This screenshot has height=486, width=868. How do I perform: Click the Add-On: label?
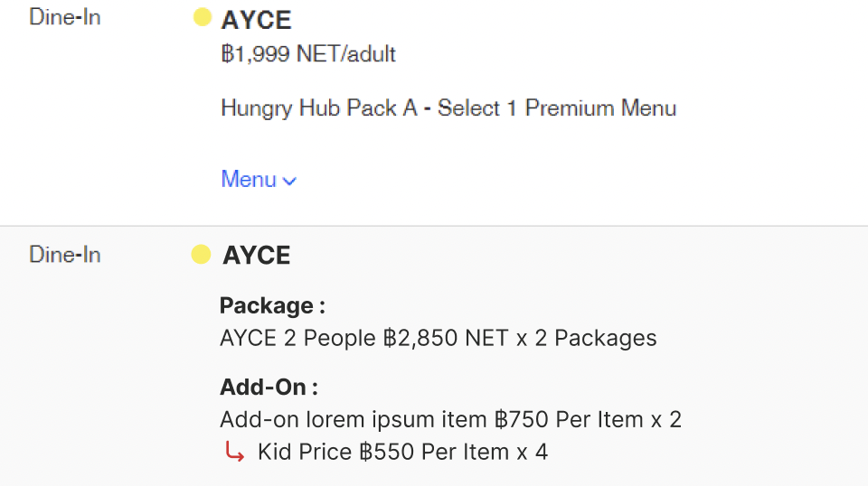point(269,388)
